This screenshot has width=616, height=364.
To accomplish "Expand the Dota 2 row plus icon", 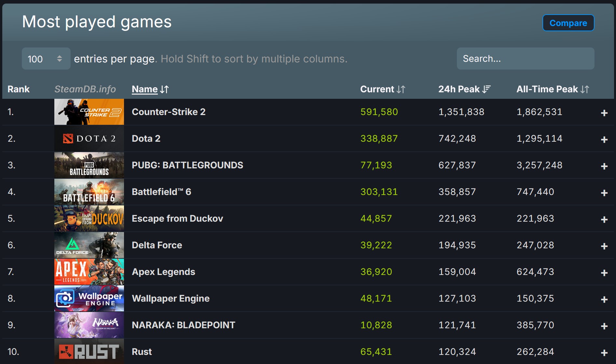I will pyautogui.click(x=604, y=139).
